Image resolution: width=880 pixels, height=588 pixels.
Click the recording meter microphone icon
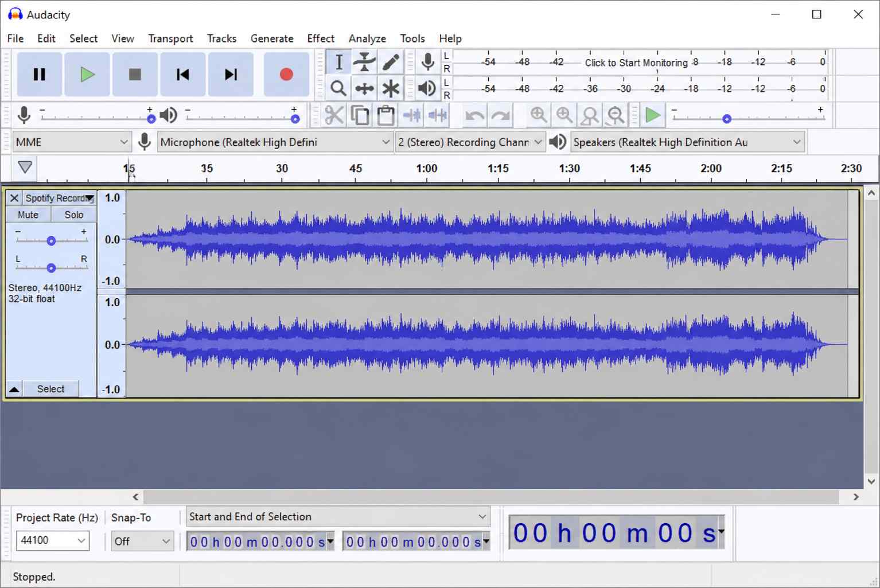(427, 62)
